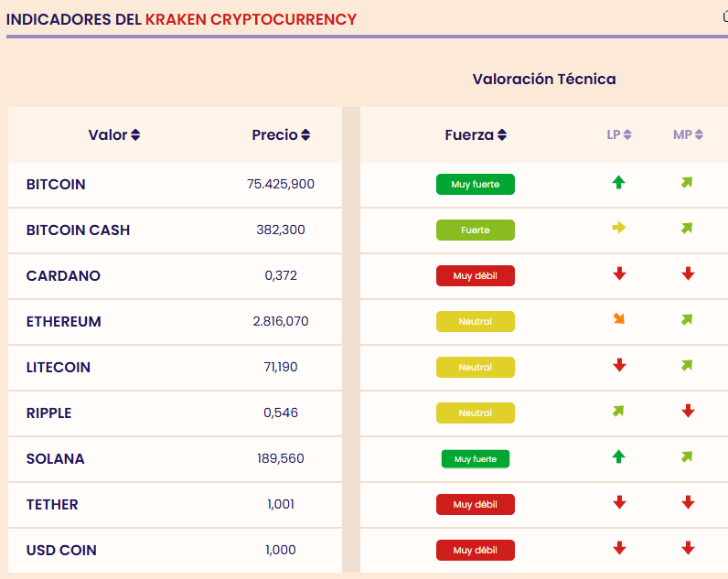This screenshot has width=728, height=579.
Task: Open the BITCOIN row link
Action: [x=56, y=184]
